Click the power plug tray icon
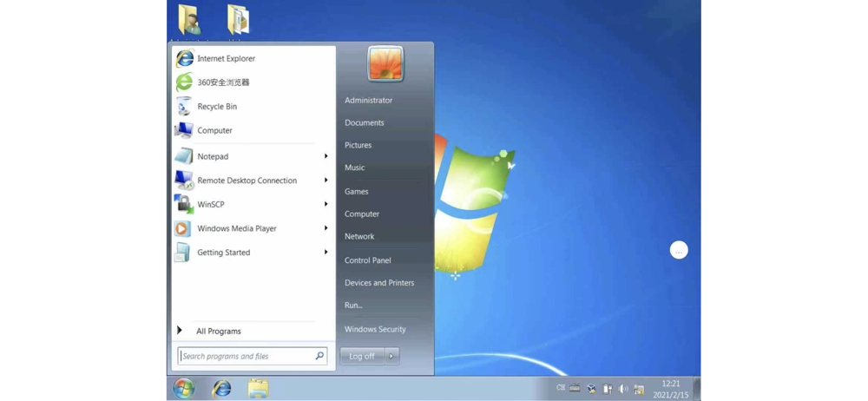 pos(608,389)
